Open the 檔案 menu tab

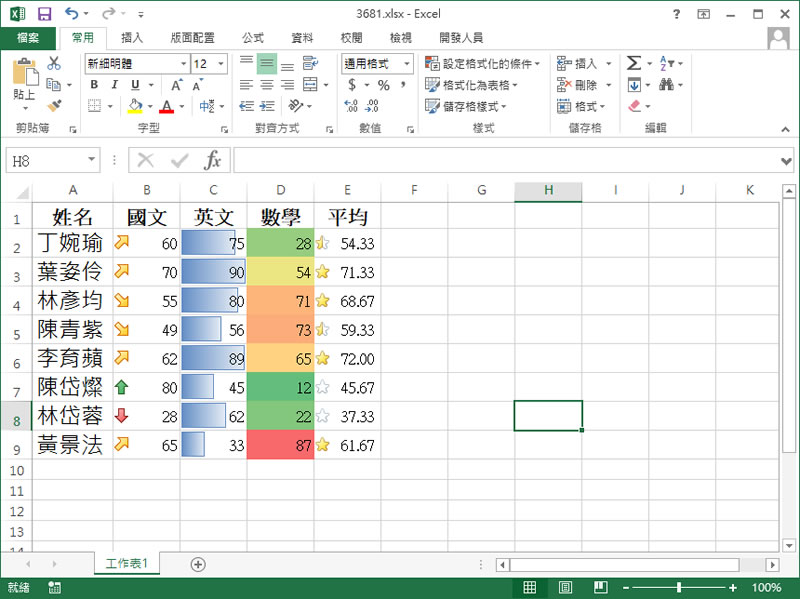coord(28,38)
